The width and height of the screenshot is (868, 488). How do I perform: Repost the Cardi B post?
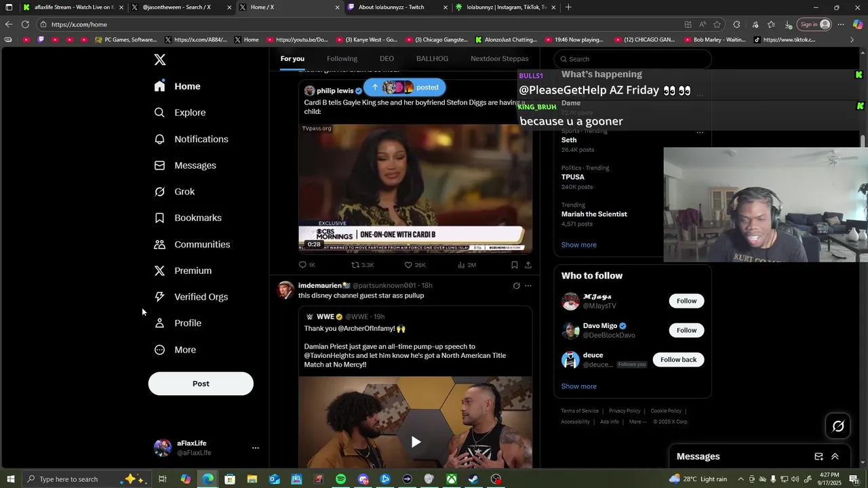[362, 265]
